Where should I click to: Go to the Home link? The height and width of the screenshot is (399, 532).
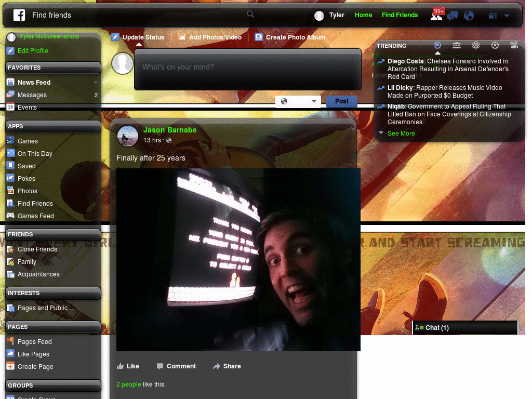click(x=363, y=15)
